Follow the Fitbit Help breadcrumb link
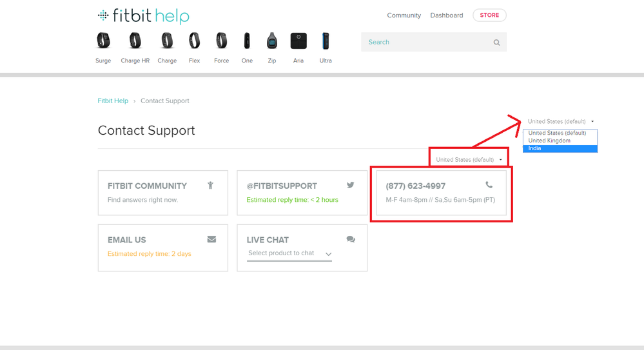The image size is (644, 350). [113, 101]
